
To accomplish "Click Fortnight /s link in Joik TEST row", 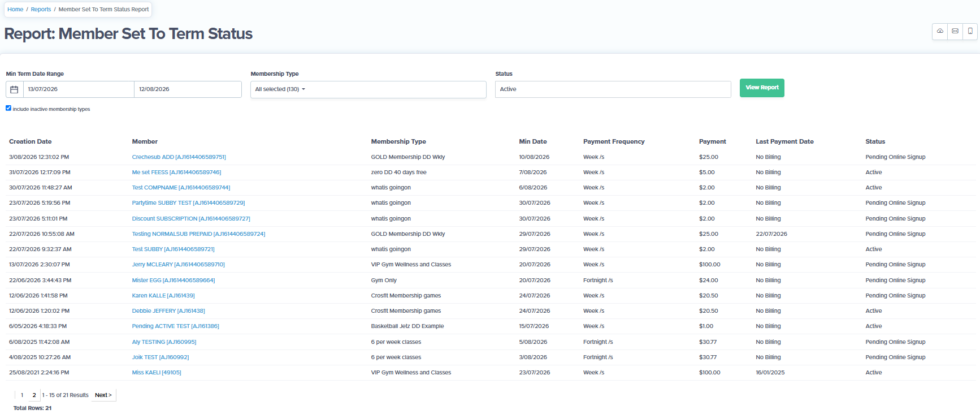I will point(598,357).
